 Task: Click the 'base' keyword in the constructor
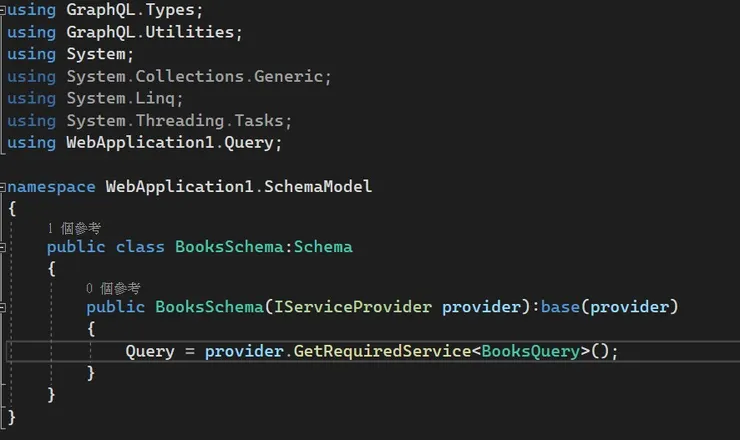[x=560, y=307]
